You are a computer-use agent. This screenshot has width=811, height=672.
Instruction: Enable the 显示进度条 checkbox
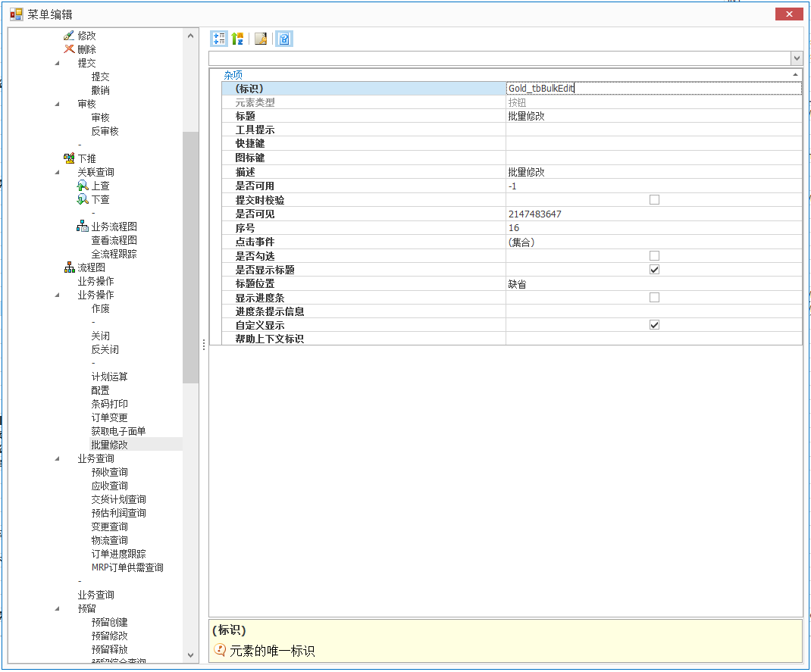[654, 297]
